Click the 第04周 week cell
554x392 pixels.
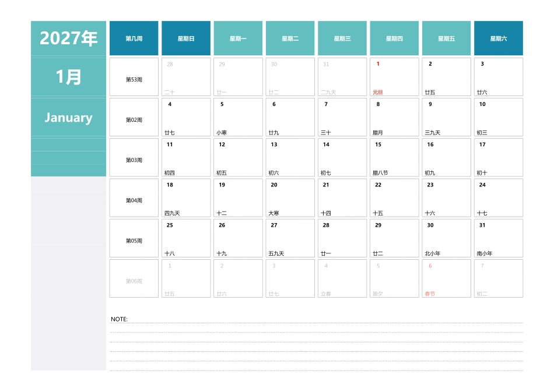tap(134, 197)
